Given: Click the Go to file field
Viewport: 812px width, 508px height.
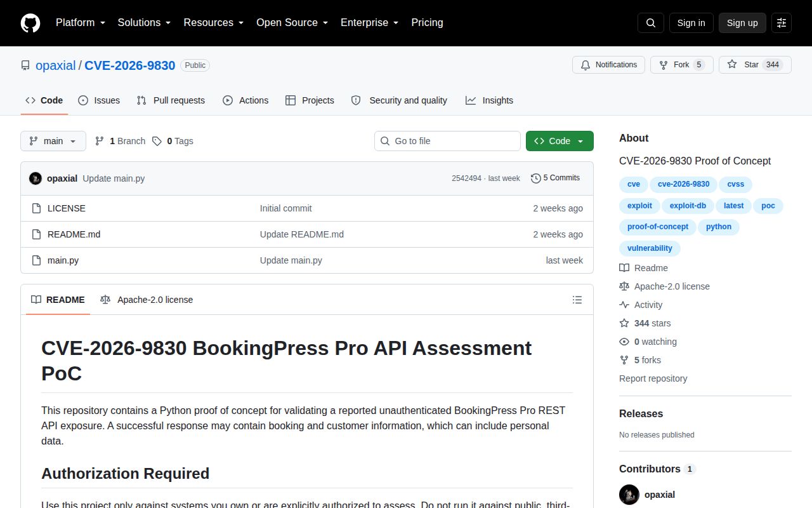Looking at the screenshot, I should 447,141.
